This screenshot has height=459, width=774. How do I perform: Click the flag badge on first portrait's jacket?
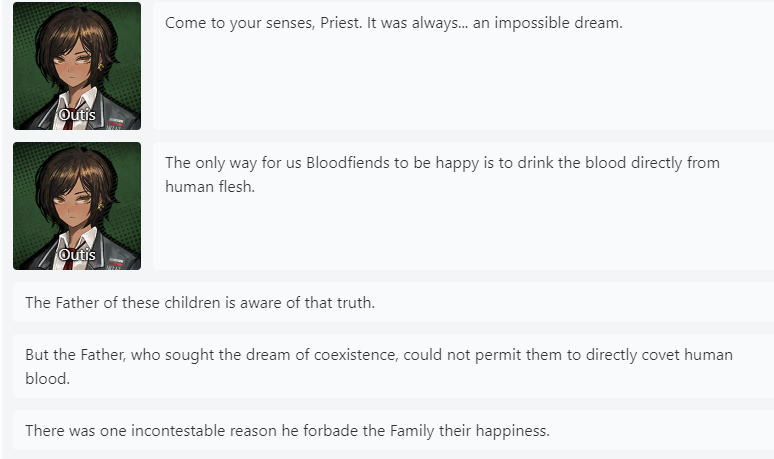tap(116, 121)
